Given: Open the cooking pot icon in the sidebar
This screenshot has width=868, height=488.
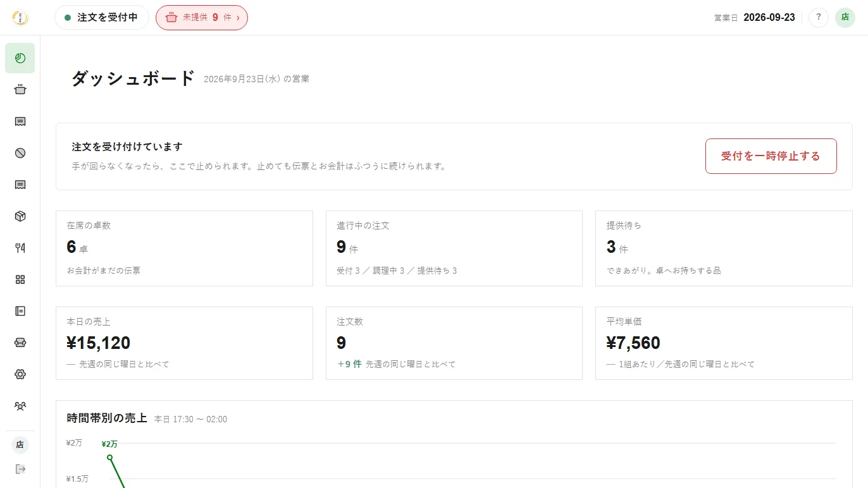Looking at the screenshot, I should pyautogui.click(x=20, y=90).
